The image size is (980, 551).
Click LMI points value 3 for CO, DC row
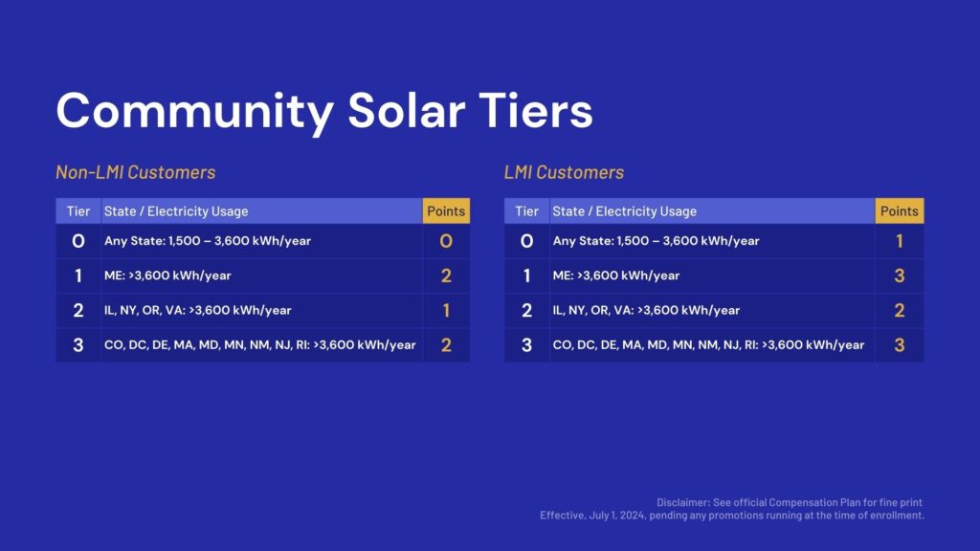tap(900, 344)
